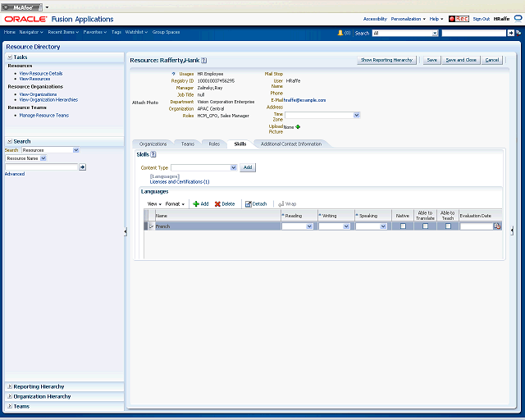Screen dimensions: 525x420
Task: Open View Organization Hierarchies link
Action: pos(48,100)
